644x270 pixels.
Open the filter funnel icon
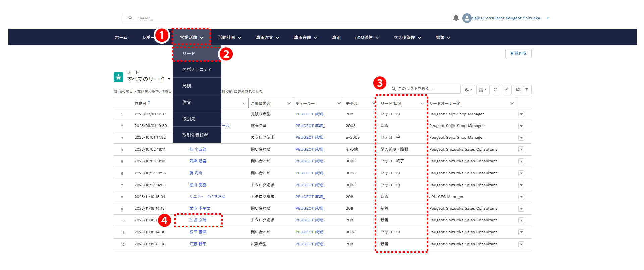tap(527, 90)
